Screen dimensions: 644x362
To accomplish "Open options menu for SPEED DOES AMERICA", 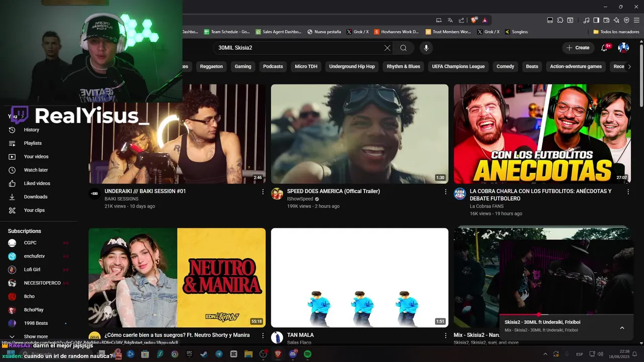I will tap(445, 192).
